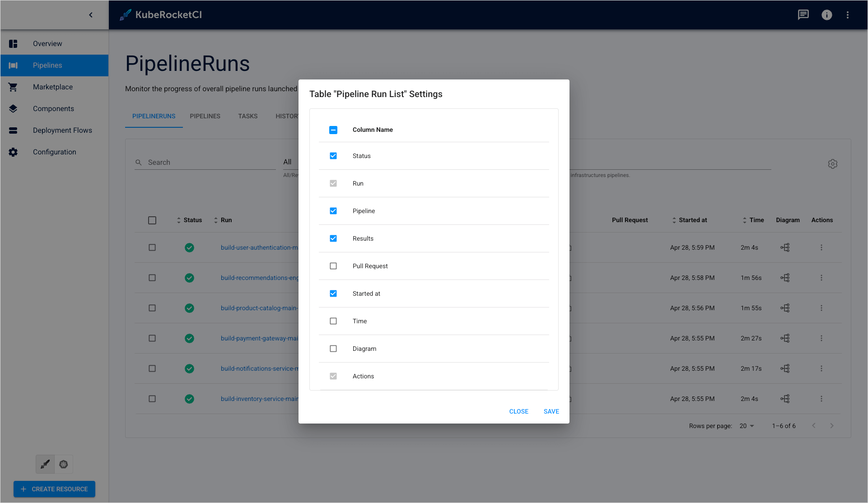This screenshot has height=503, width=868.
Task: Uncheck the Pipeline column checkbox
Action: pos(333,211)
